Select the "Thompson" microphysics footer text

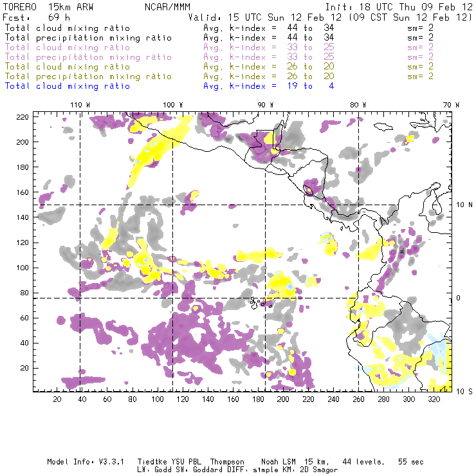coord(227,462)
